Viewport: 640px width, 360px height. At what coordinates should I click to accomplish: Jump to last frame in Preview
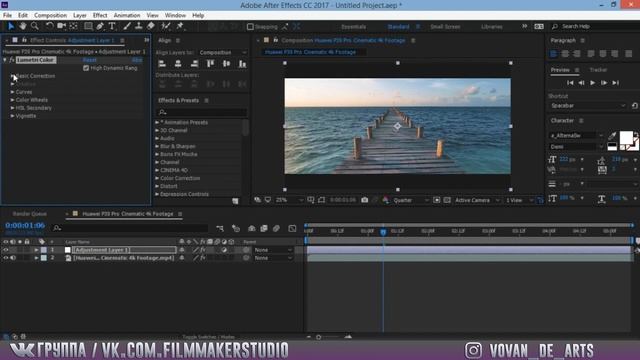(616, 83)
